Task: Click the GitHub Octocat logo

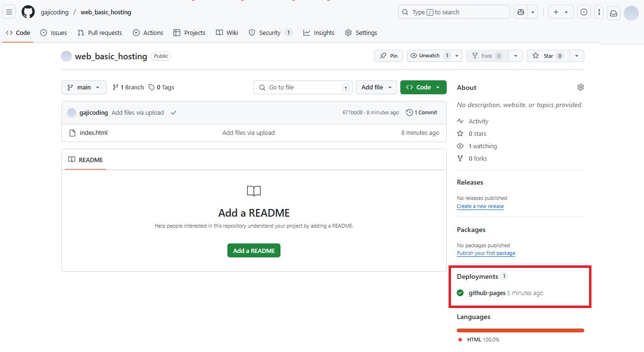Action: pyautogui.click(x=28, y=12)
